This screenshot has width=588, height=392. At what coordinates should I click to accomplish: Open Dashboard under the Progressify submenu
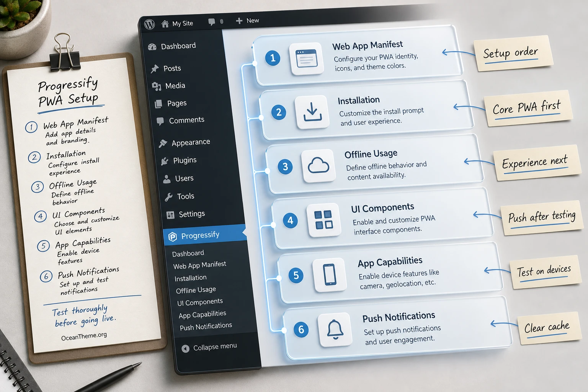(188, 253)
